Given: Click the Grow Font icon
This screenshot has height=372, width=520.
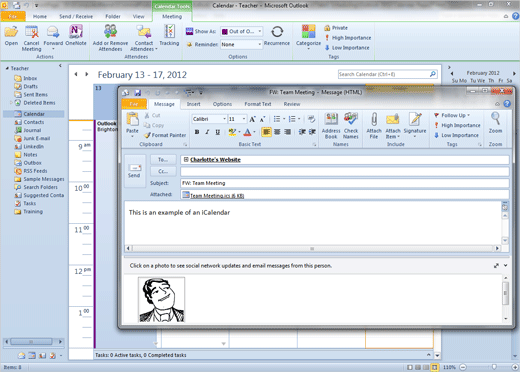Looking at the screenshot, I should [252, 119].
